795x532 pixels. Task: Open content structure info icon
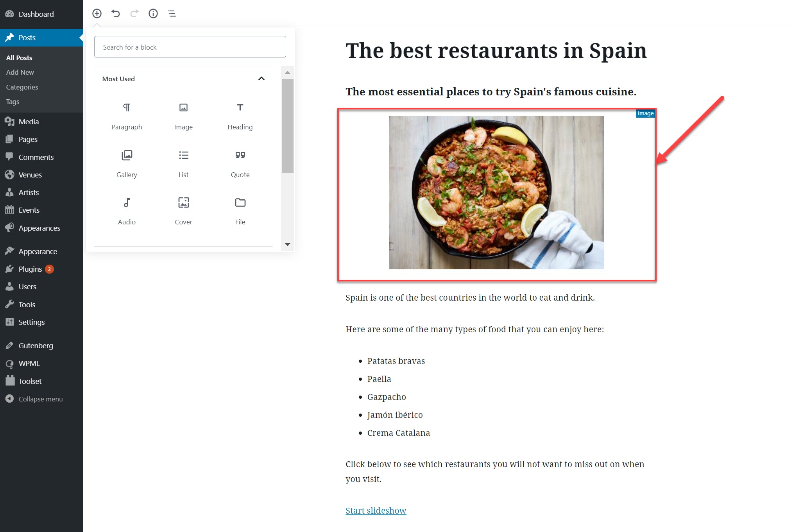[153, 14]
